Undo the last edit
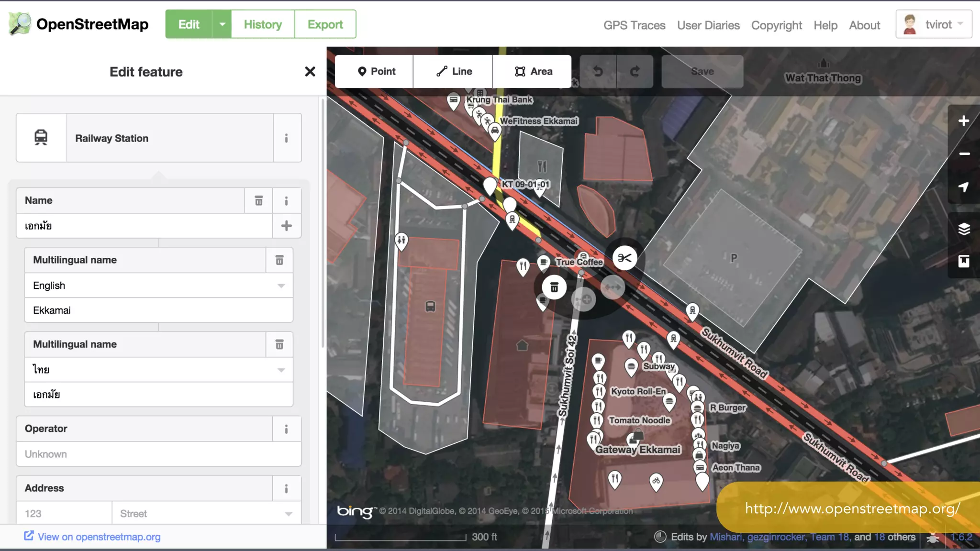 coord(598,71)
